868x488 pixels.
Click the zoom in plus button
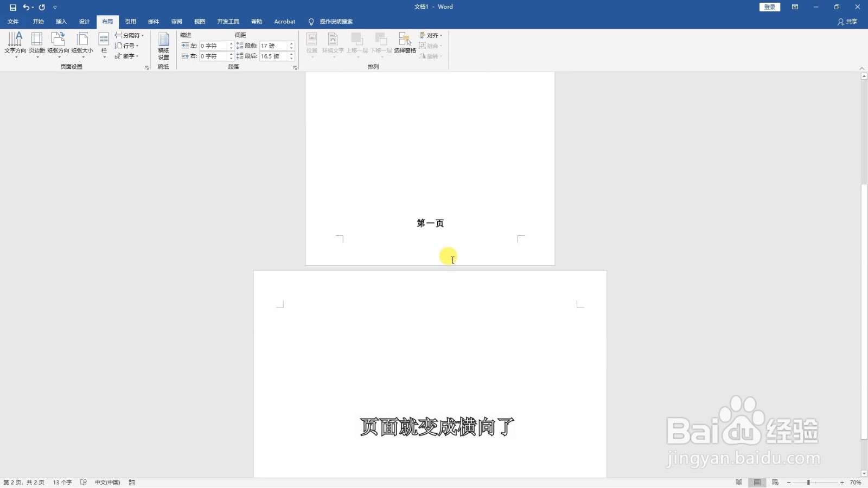(x=842, y=483)
